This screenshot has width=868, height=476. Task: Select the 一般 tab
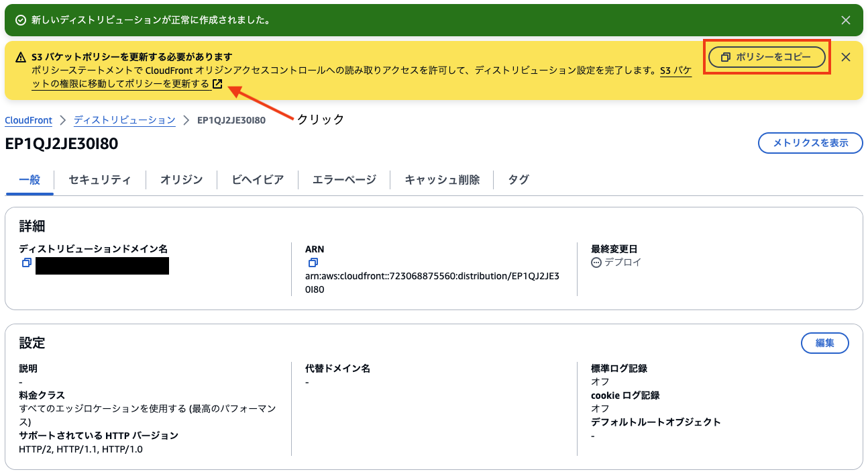[x=30, y=180]
